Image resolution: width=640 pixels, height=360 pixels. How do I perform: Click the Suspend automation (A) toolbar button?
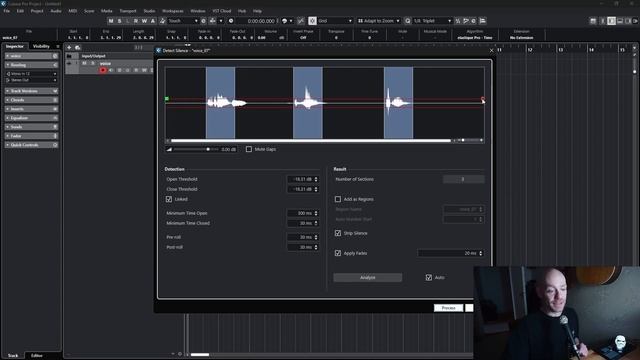[153, 21]
